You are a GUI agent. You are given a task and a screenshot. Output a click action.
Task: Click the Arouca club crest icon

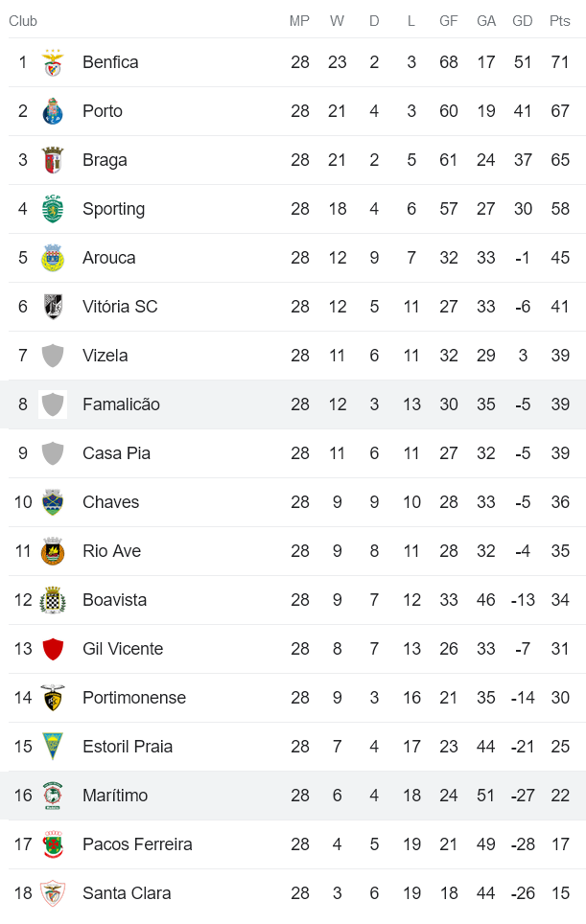pyautogui.click(x=53, y=259)
